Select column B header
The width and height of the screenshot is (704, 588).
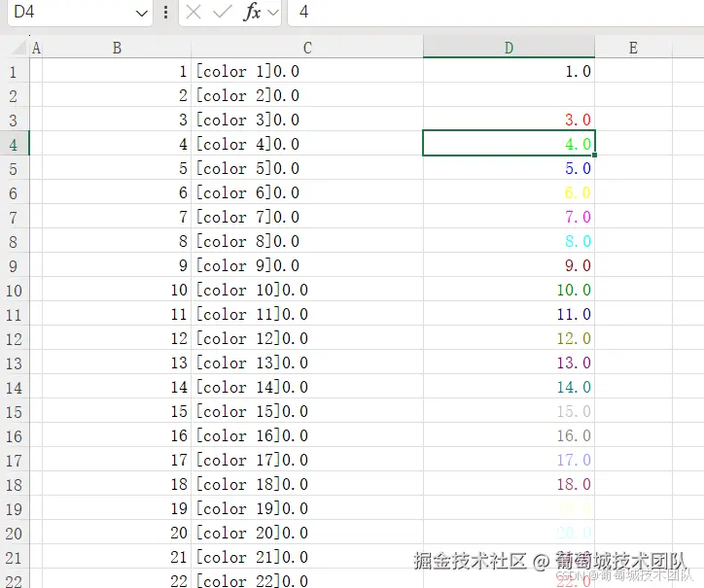(117, 48)
